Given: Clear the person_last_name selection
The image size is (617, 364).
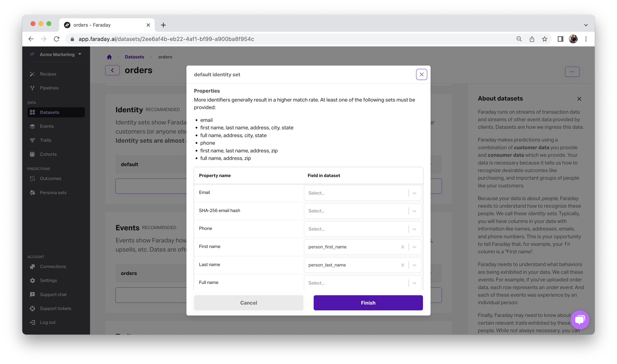Looking at the screenshot, I should tap(402, 265).
